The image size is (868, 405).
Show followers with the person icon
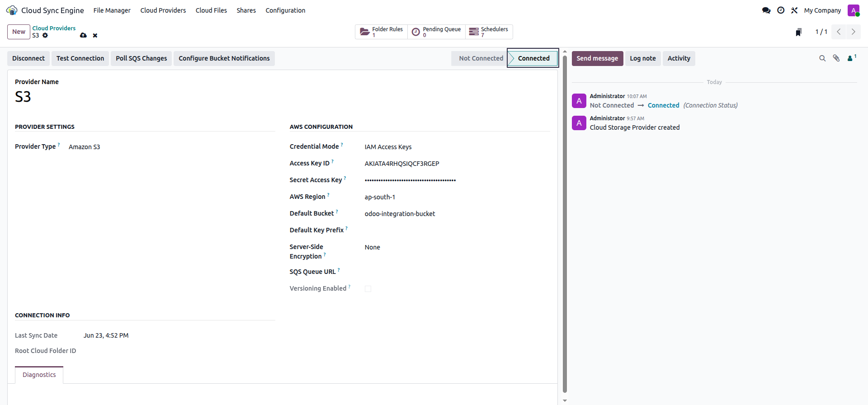click(x=852, y=58)
